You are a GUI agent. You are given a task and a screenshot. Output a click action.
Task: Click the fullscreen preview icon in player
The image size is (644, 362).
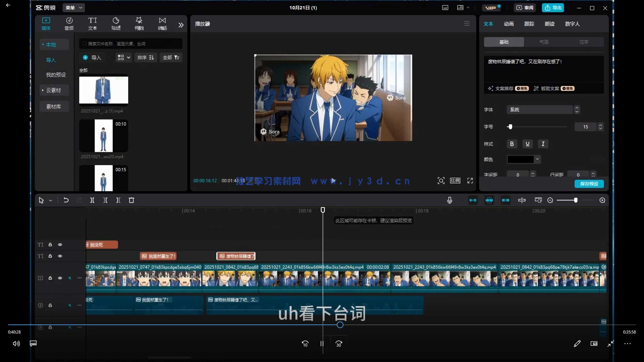tap(470, 181)
